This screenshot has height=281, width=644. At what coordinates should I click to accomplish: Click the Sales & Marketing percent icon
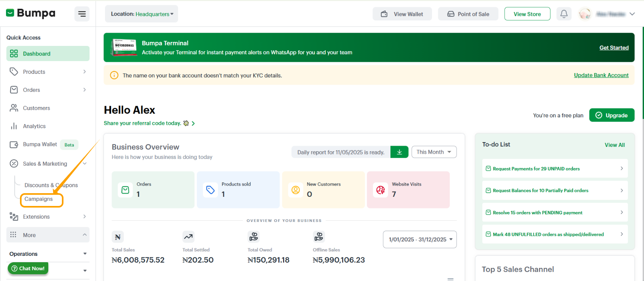(x=14, y=163)
